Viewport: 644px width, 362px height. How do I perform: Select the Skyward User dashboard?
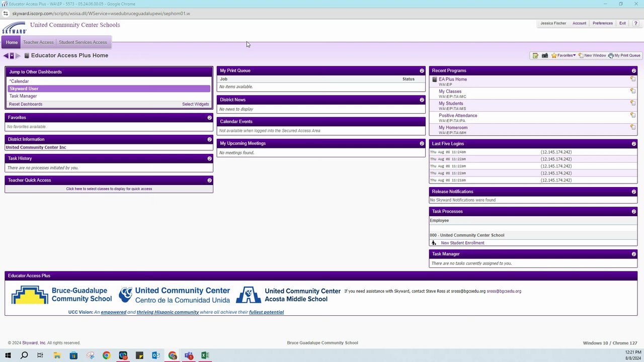point(109,88)
